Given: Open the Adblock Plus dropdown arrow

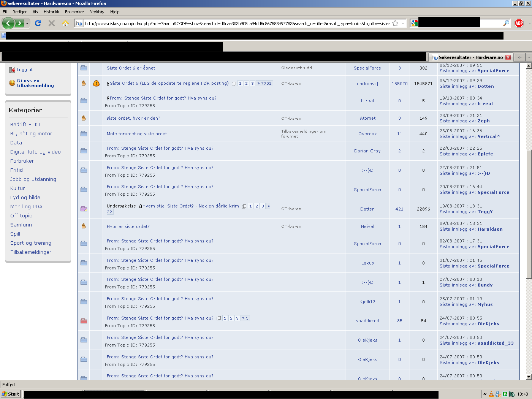Looking at the screenshot, I should point(529,23).
